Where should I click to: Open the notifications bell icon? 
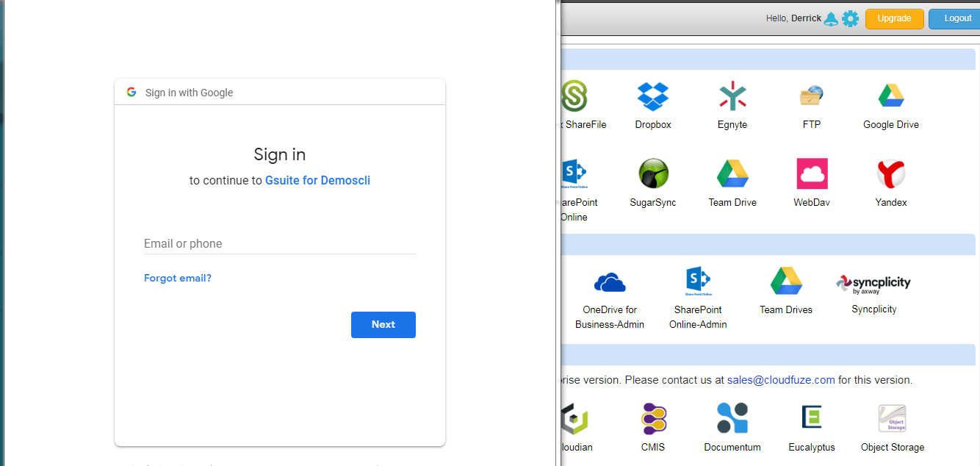831,18
